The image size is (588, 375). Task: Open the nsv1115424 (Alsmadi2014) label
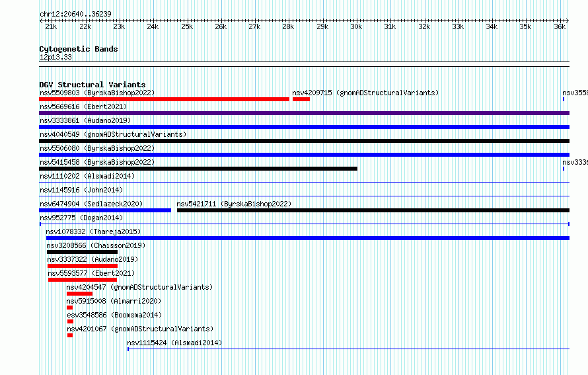tap(175, 343)
